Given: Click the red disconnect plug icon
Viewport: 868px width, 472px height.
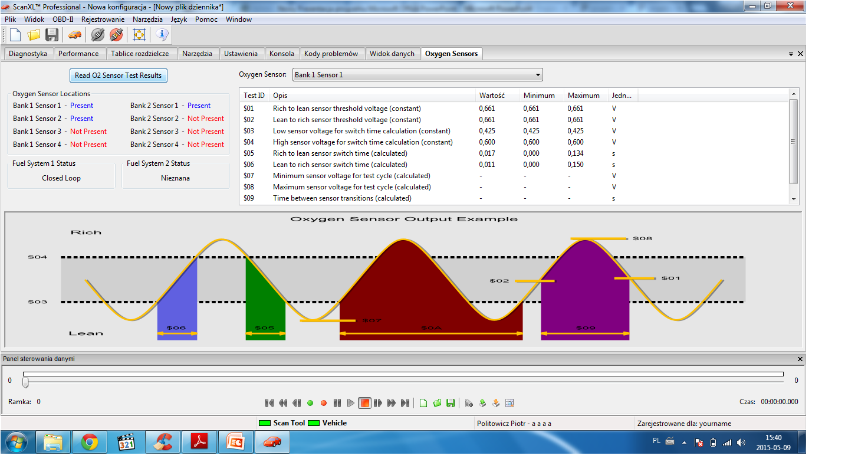Looking at the screenshot, I should pyautogui.click(x=116, y=35).
